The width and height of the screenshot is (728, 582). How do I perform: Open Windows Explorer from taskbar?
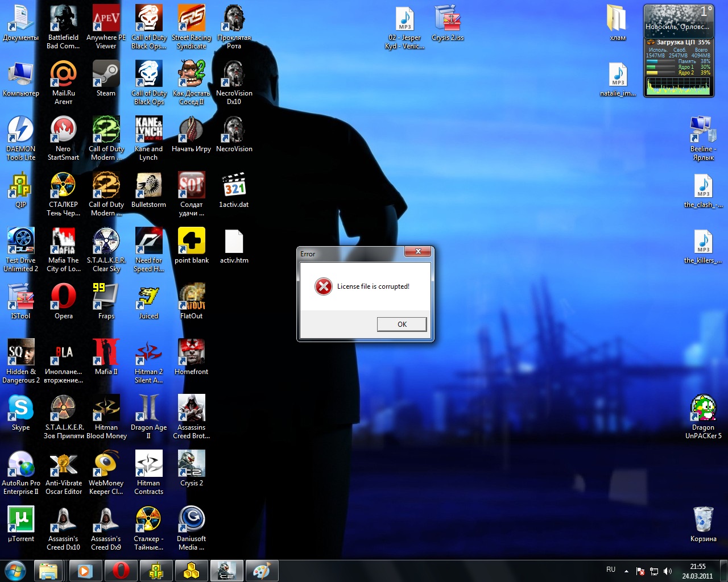(x=48, y=571)
